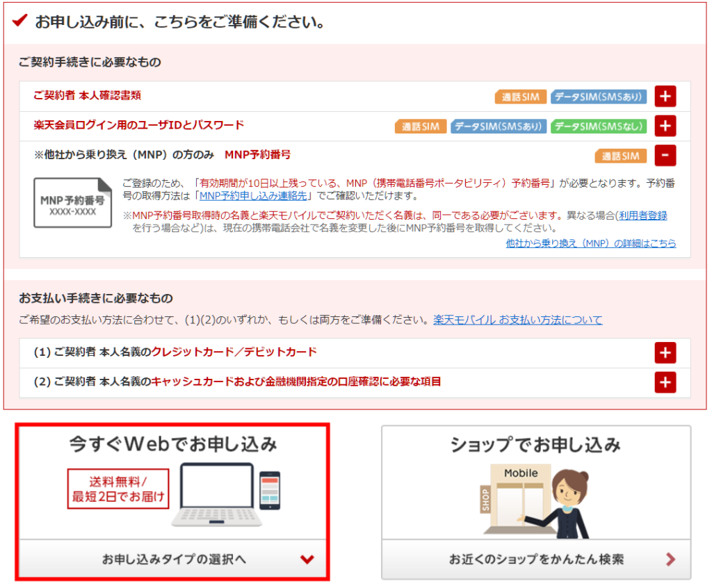Expand the クレジットカード／デビットカード plus icon
This screenshot has width=712, height=588.
(665, 353)
